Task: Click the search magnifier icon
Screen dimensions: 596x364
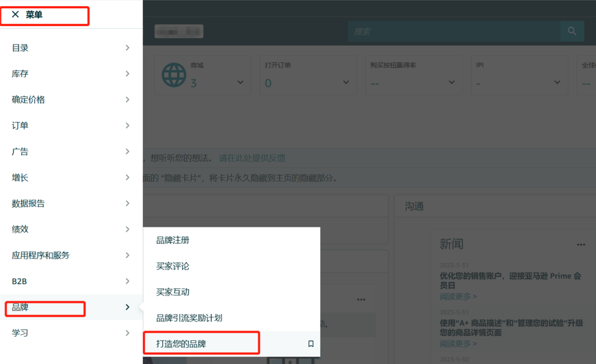Action: point(572,31)
